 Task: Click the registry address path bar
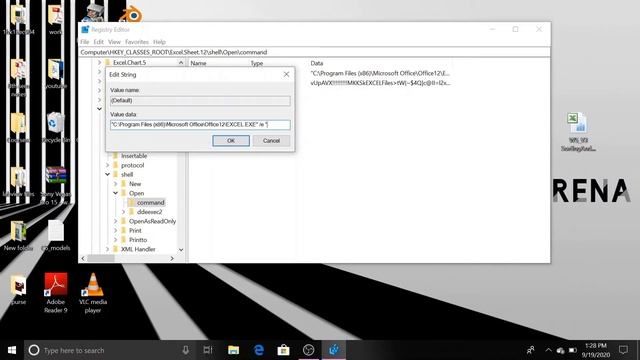(x=314, y=52)
